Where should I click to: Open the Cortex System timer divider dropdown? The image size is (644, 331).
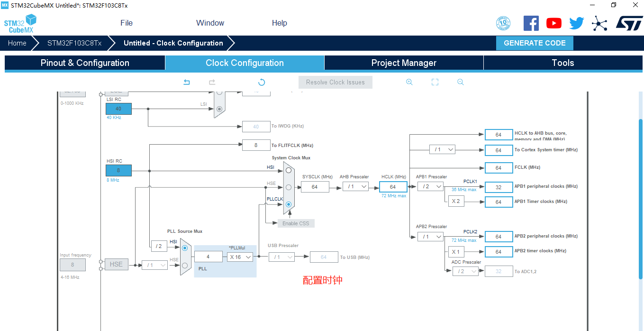click(x=442, y=150)
